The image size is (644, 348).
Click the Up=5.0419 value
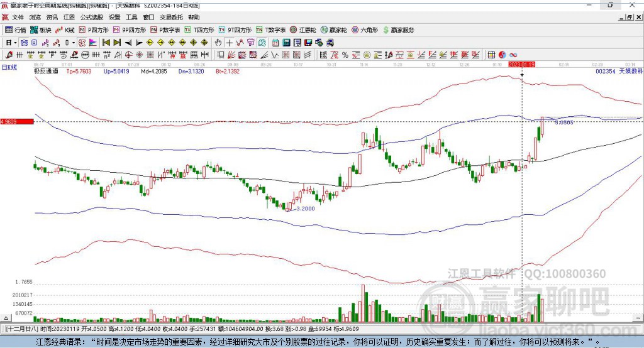coord(116,72)
